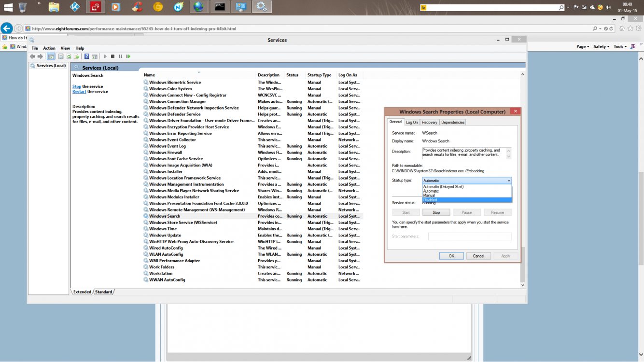Switch to the Recovery tab
Image resolution: width=644 pixels, height=362 pixels.
tap(430, 122)
